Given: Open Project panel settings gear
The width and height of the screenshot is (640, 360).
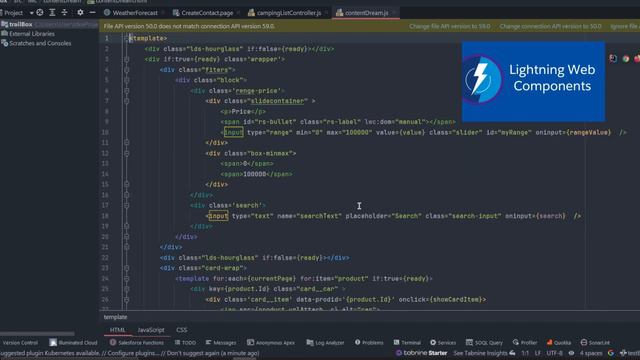Looking at the screenshot, I should tap(80, 13).
